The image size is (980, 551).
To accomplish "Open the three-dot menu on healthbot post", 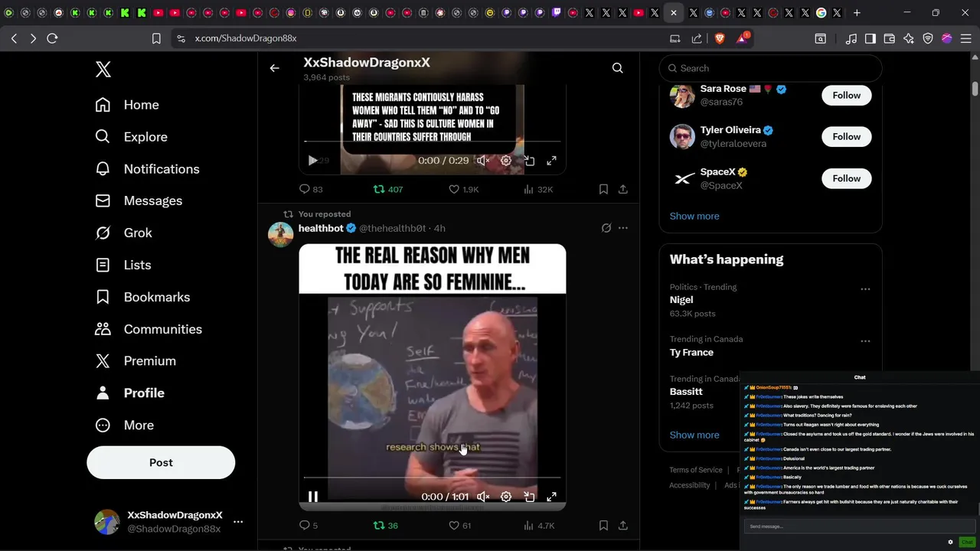I will click(623, 228).
